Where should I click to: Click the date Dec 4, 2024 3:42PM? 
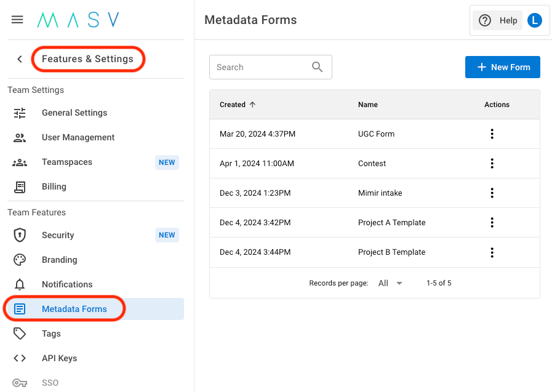pyautogui.click(x=255, y=223)
